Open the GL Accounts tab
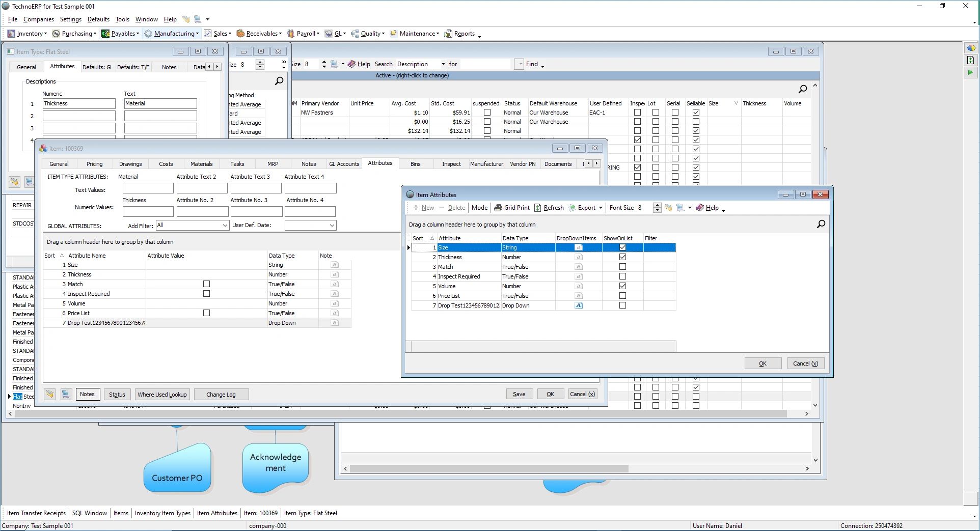 pos(344,164)
